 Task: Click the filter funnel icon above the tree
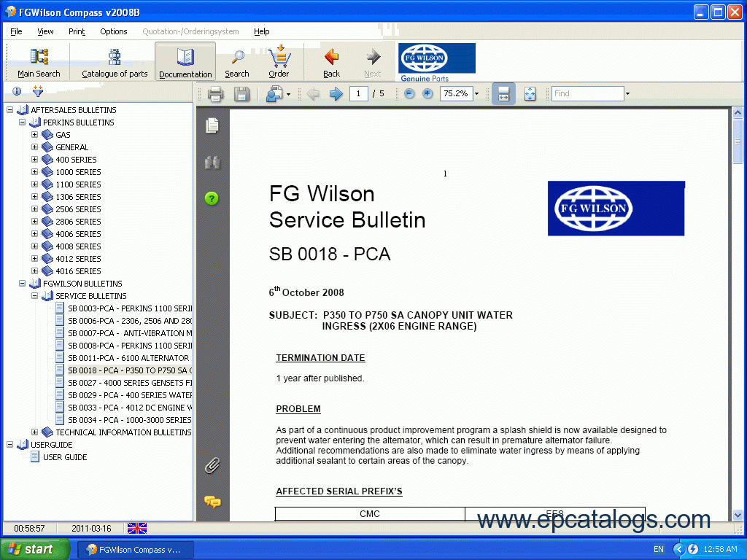(x=38, y=91)
